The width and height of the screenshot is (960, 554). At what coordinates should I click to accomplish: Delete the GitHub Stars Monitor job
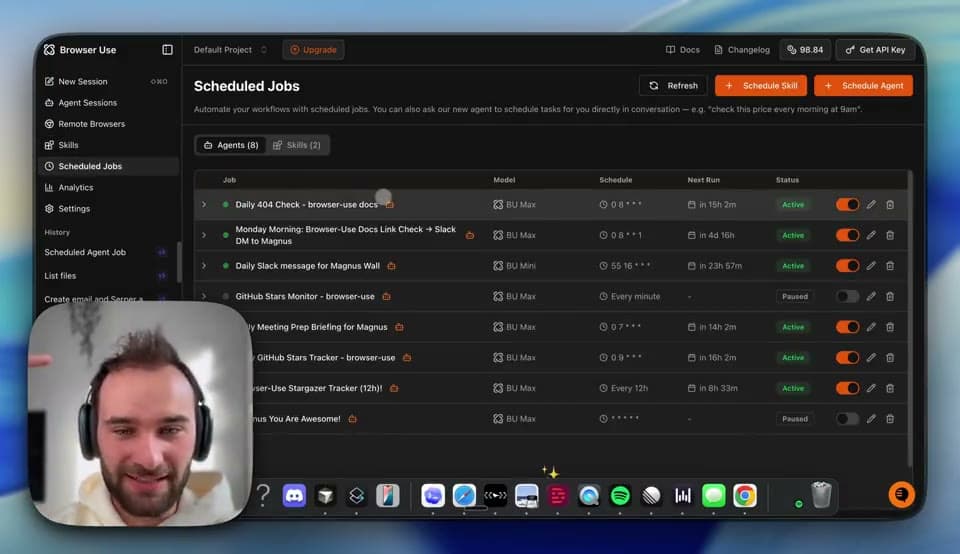pyautogui.click(x=890, y=296)
